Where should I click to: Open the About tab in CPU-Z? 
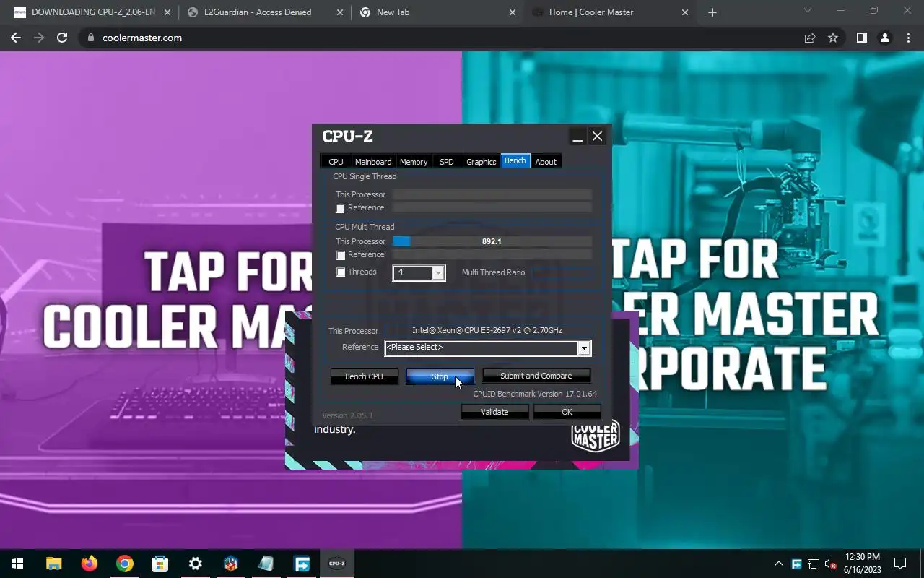(546, 162)
